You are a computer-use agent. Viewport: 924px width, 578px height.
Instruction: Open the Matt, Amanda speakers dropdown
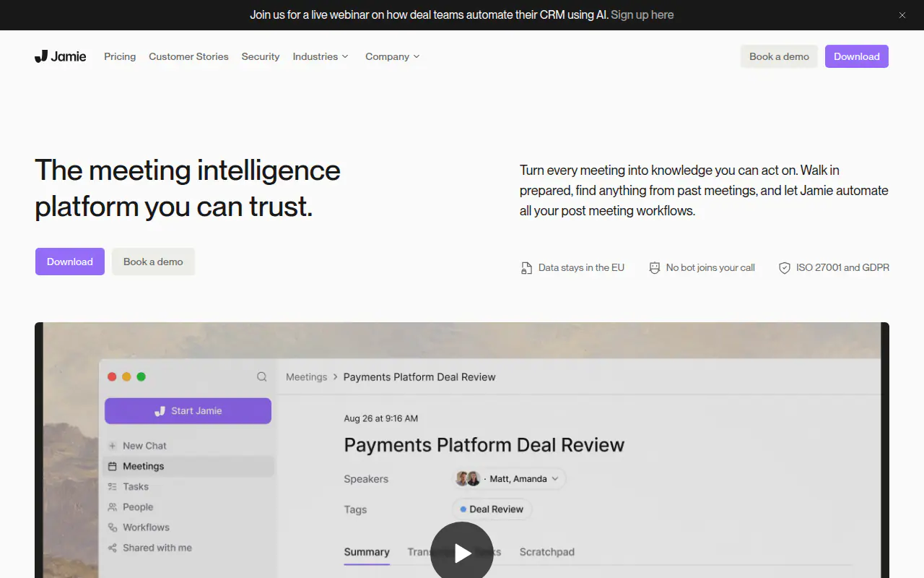[509, 478]
